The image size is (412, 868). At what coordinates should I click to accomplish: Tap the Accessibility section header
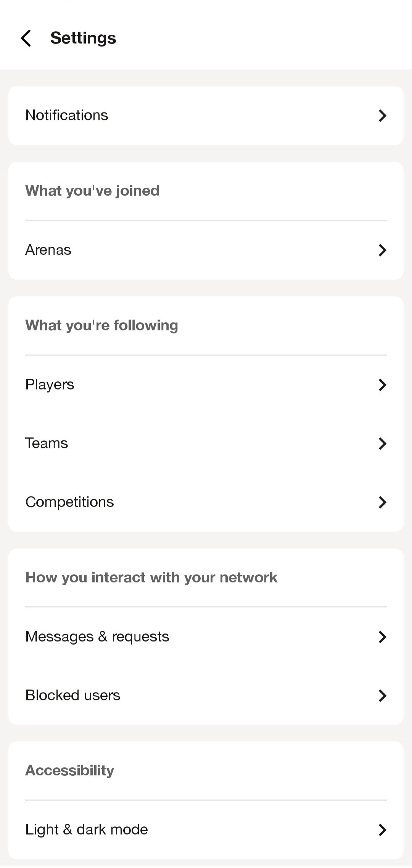(70, 770)
